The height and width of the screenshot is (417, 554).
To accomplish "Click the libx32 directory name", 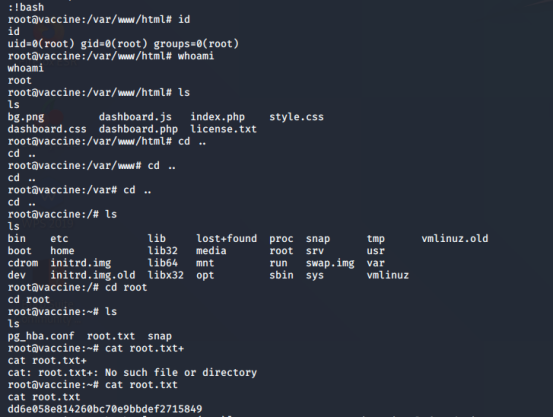I will (x=165, y=275).
